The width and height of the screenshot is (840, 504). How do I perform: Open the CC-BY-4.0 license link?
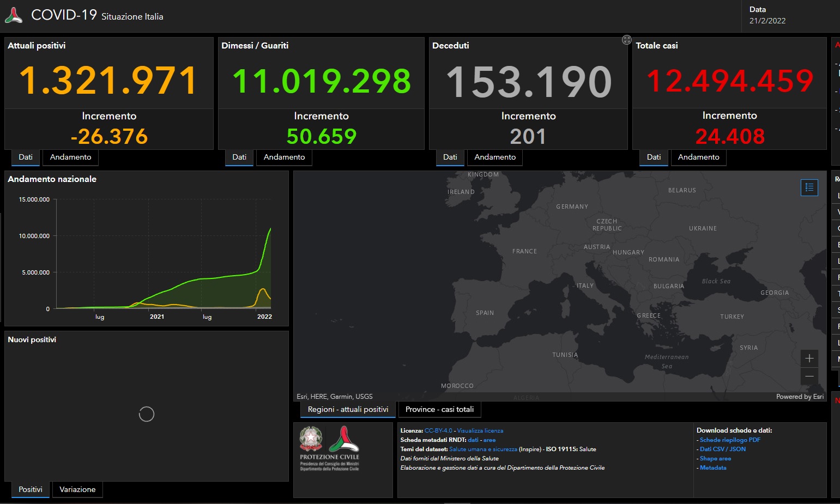pyautogui.click(x=438, y=430)
